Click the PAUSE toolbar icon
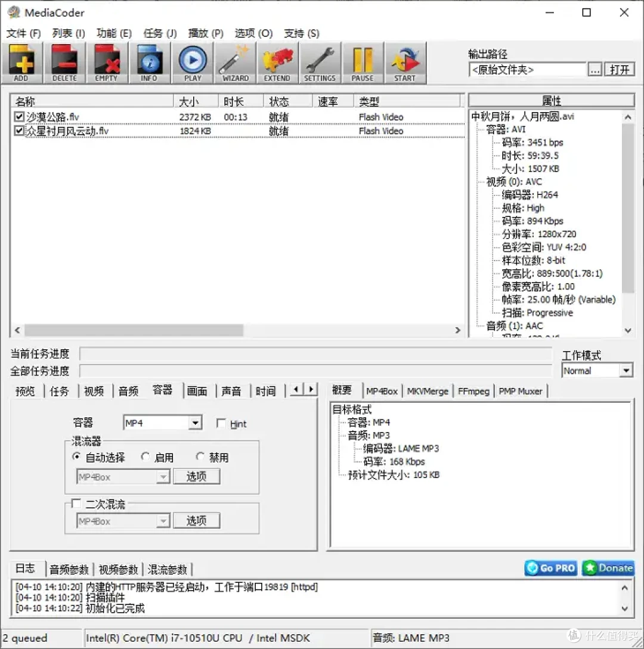 pos(363,63)
